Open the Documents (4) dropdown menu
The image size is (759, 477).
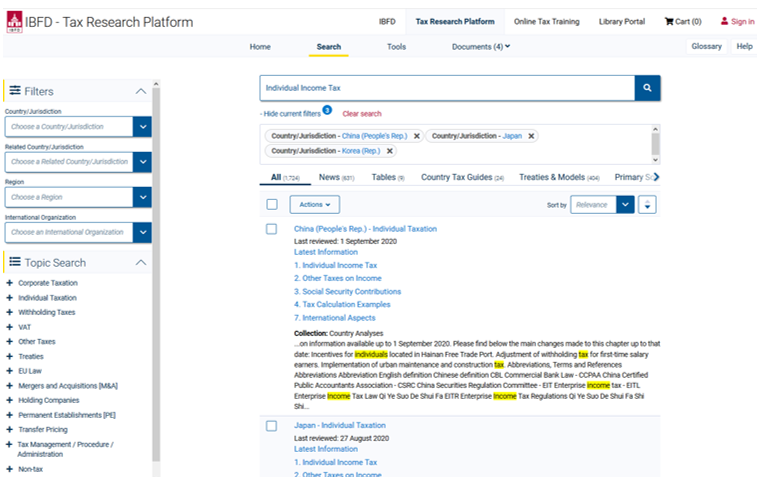click(x=481, y=47)
